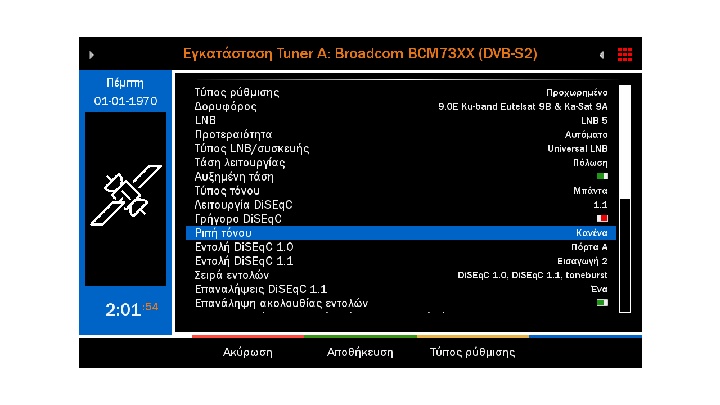Click the Εγκατάσταση Tuner A title text
The width and height of the screenshot is (720, 405).
[360, 54]
